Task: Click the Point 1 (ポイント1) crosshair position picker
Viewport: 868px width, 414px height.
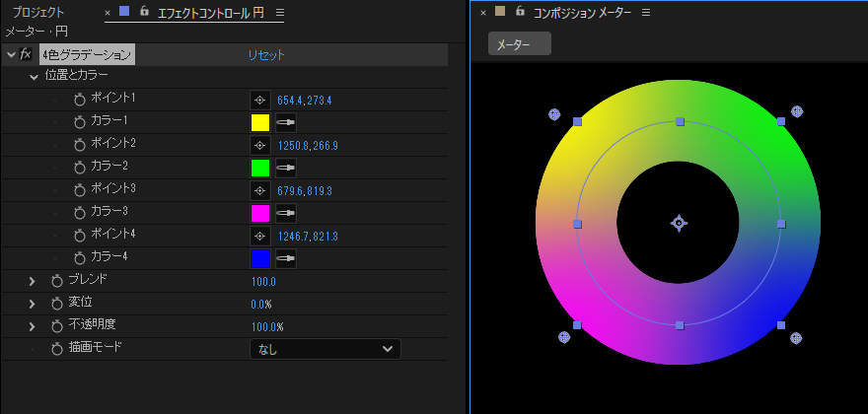Action: tap(260, 100)
